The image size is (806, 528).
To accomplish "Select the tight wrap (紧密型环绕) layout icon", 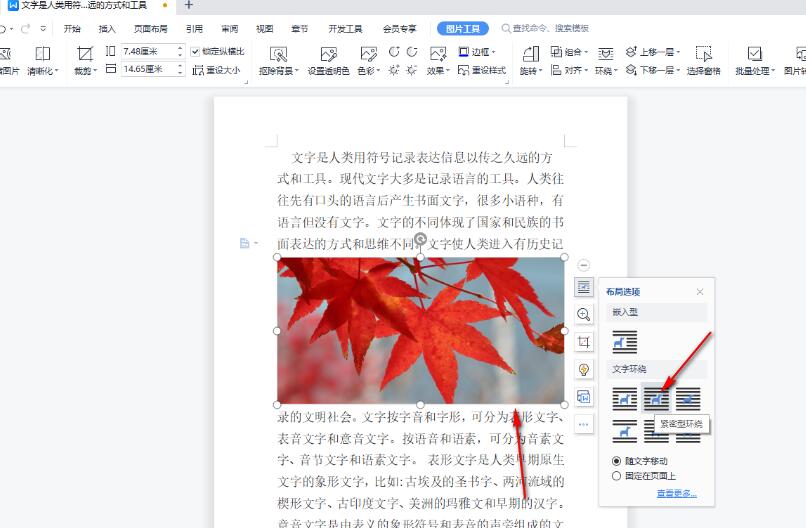I will [x=656, y=400].
